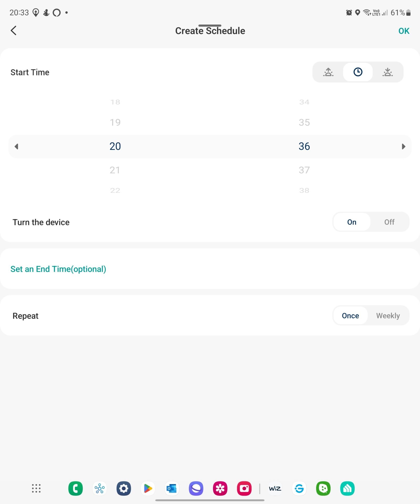The height and width of the screenshot is (504, 420).
Task: Click the left arrow of time picker
Action: click(17, 146)
